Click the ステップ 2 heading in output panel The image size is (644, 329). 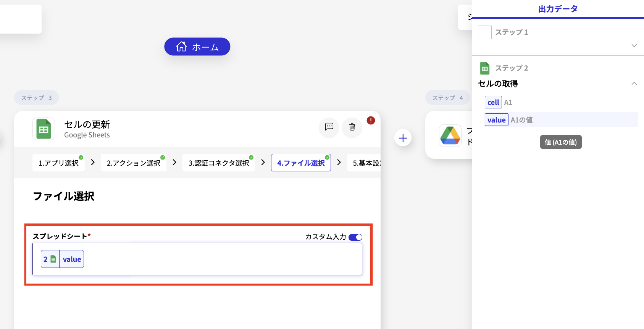512,68
